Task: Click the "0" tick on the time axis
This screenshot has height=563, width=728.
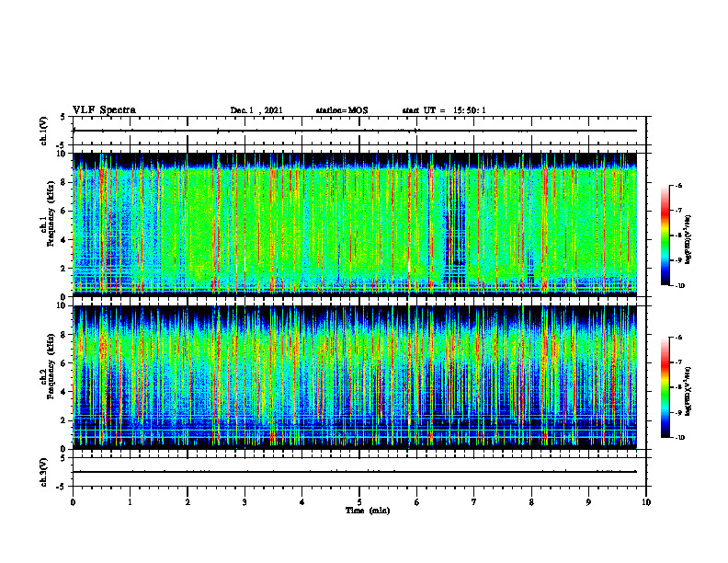Action: (x=73, y=502)
